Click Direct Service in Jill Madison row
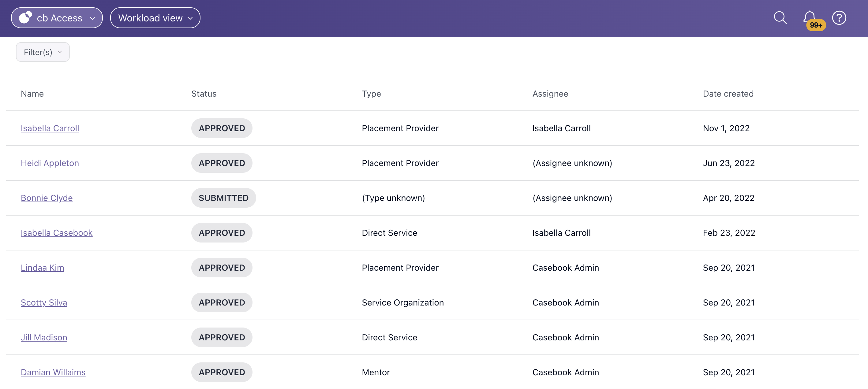The image size is (868, 389). (x=390, y=338)
